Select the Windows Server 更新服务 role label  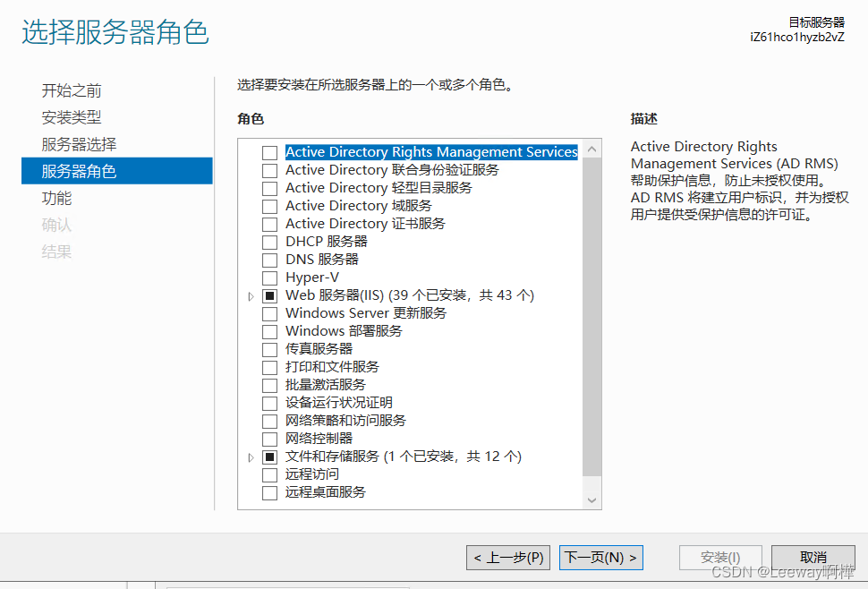pyautogui.click(x=365, y=313)
